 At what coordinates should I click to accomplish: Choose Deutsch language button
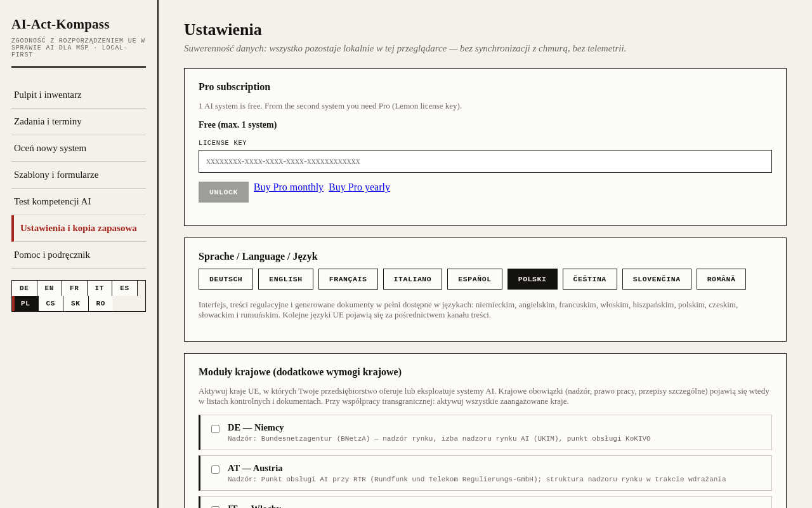(x=226, y=279)
